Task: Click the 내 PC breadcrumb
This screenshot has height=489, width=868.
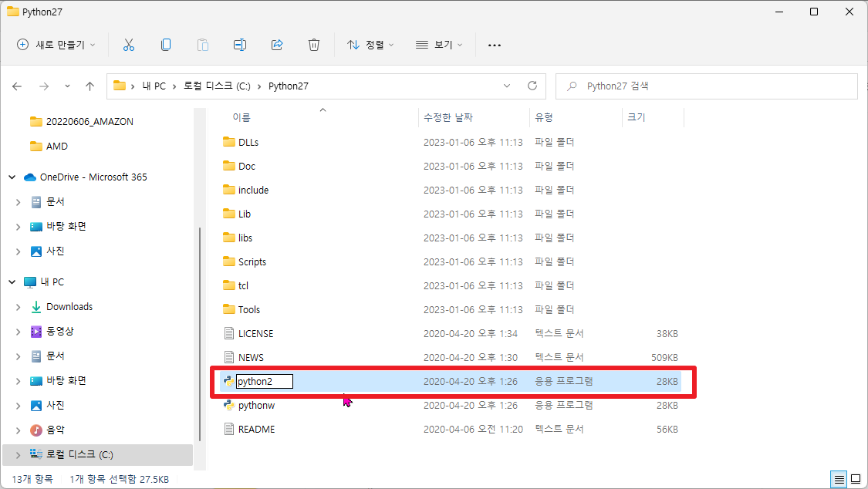Action: [x=154, y=86]
